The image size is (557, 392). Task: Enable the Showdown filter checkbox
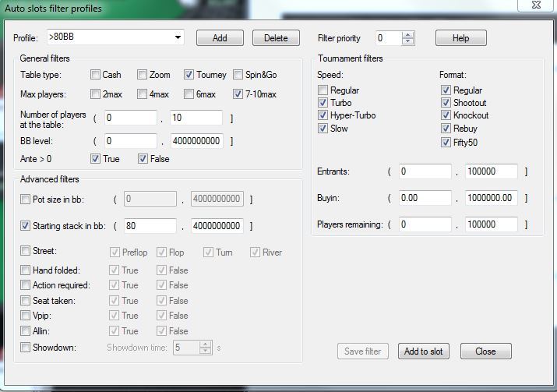pos(25,348)
